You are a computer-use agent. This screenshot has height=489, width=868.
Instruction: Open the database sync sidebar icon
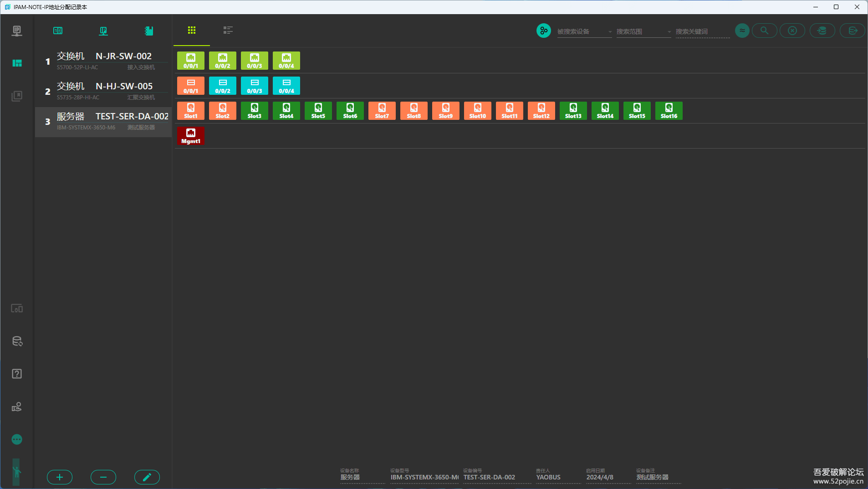[x=17, y=341]
